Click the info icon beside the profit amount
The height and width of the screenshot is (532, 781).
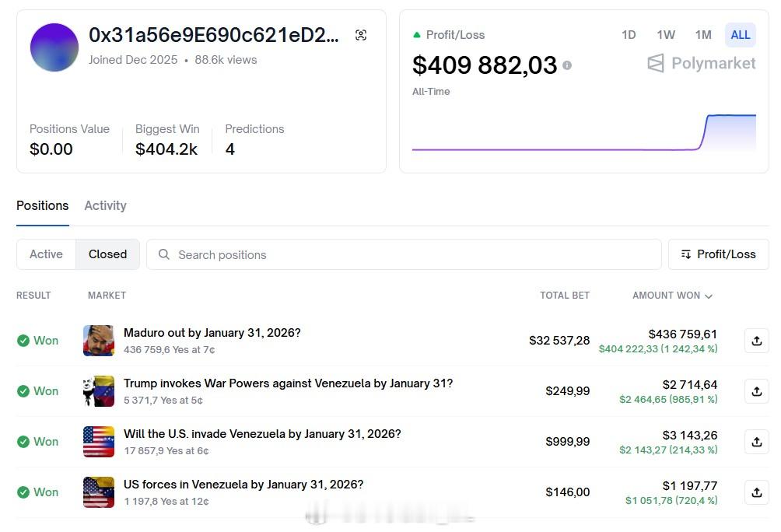click(567, 65)
